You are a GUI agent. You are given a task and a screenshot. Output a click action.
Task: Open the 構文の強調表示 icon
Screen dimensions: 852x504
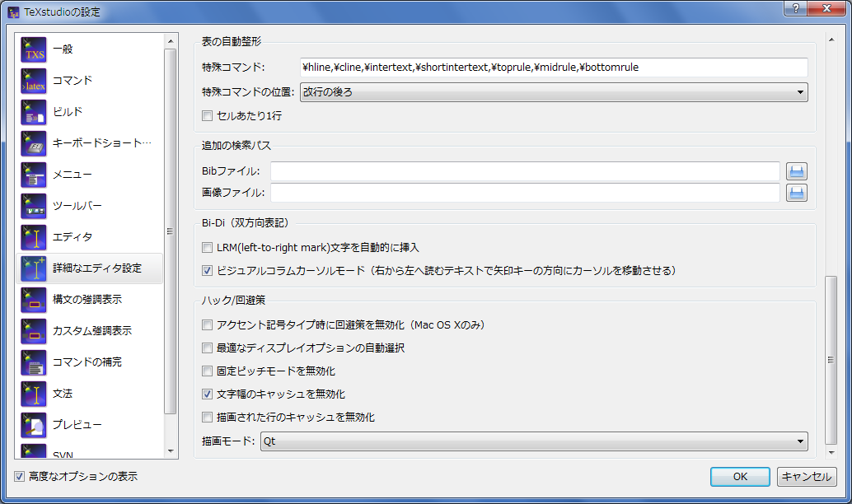34,300
